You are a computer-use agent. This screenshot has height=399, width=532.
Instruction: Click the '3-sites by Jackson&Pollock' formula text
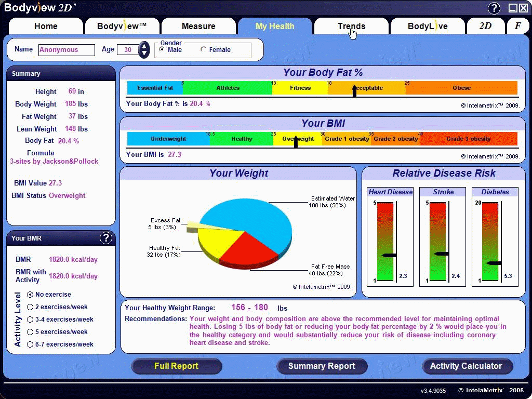(x=54, y=162)
